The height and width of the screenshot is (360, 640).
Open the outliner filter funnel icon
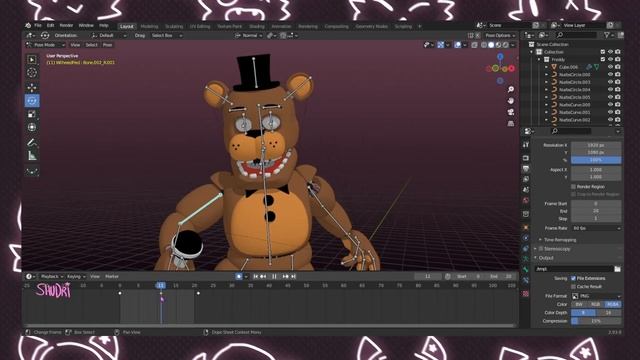coord(607,36)
